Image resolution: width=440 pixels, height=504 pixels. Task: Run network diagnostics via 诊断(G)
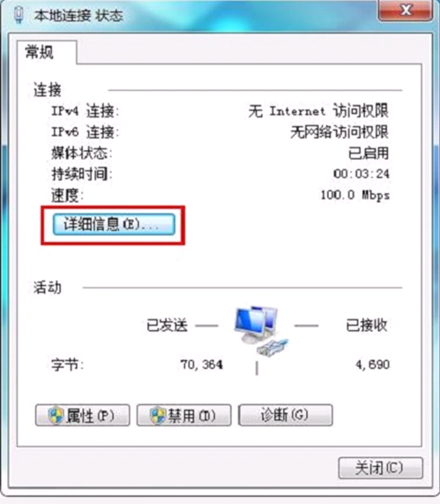pos(285,415)
